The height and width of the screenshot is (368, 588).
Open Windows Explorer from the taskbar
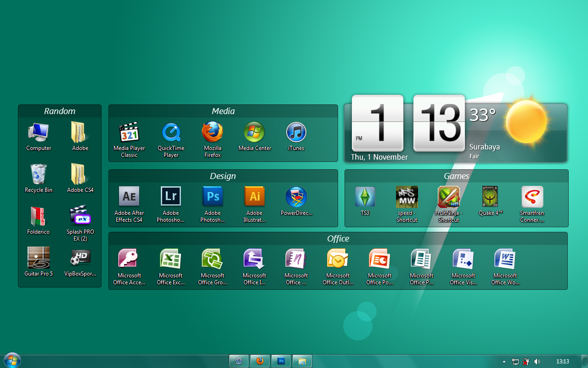click(302, 361)
